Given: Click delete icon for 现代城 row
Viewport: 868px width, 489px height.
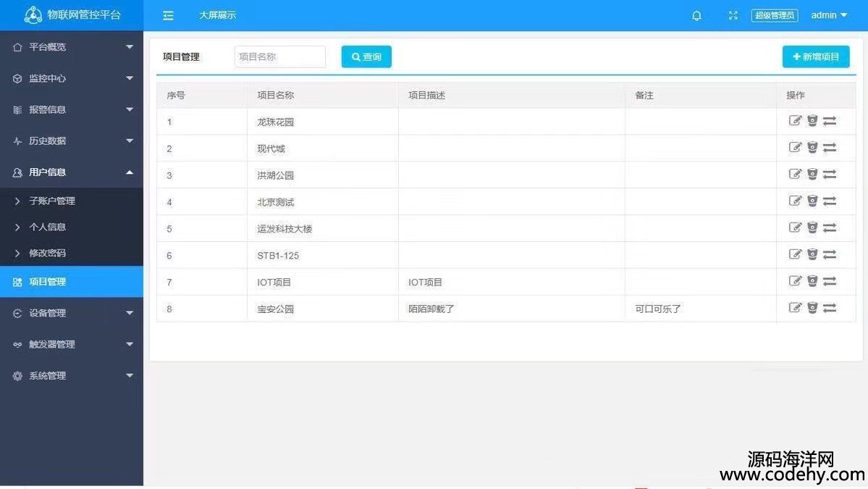Looking at the screenshot, I should (x=812, y=148).
